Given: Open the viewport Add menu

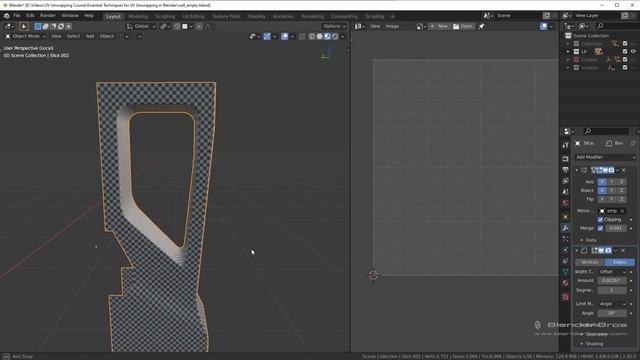Looking at the screenshot, I should pos(90,36).
